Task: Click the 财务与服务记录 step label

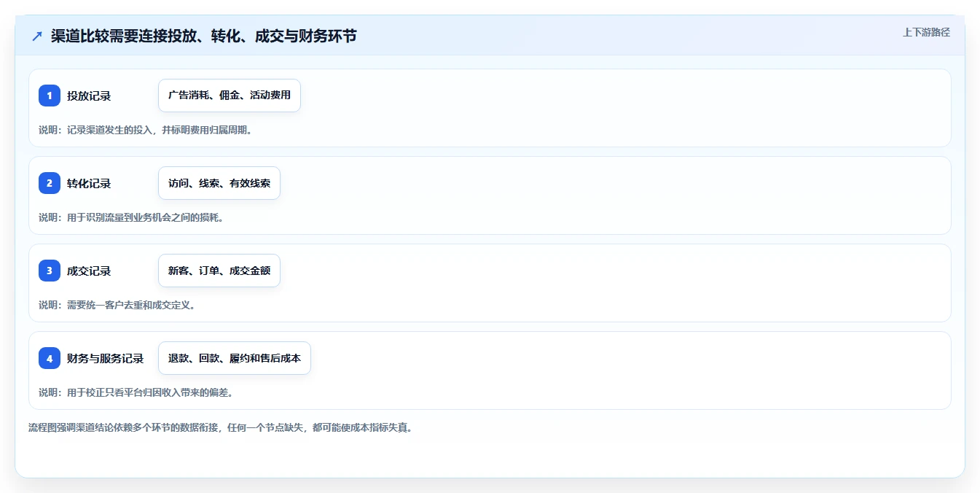Action: click(106, 358)
